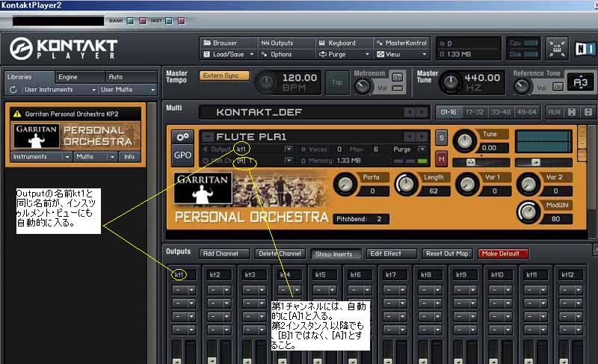Click the kt7 output channel name

pos(395,275)
